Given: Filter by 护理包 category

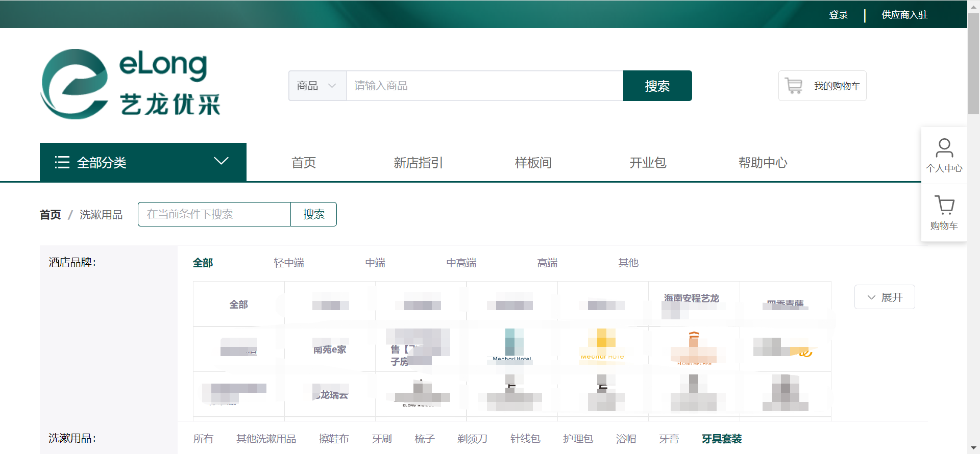Looking at the screenshot, I should tap(578, 439).
